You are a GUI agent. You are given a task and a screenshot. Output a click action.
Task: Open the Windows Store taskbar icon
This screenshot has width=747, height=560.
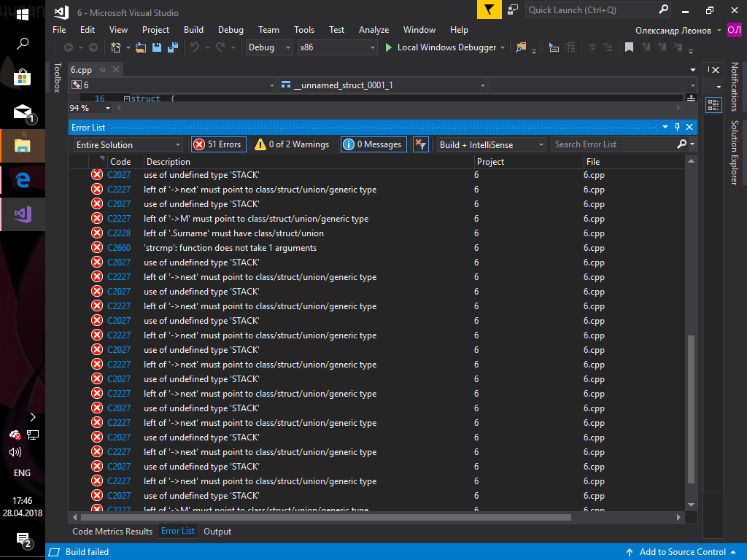[x=22, y=77]
